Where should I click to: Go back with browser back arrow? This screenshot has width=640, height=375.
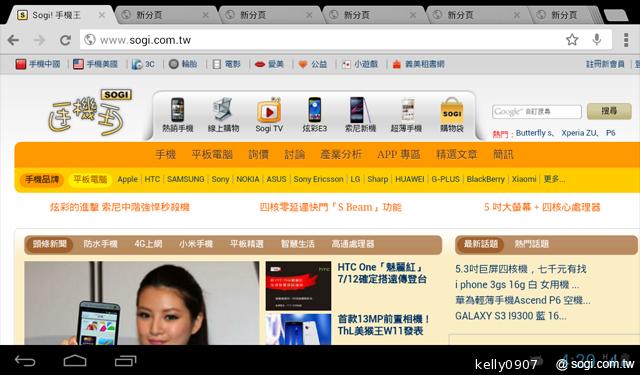(x=13, y=40)
